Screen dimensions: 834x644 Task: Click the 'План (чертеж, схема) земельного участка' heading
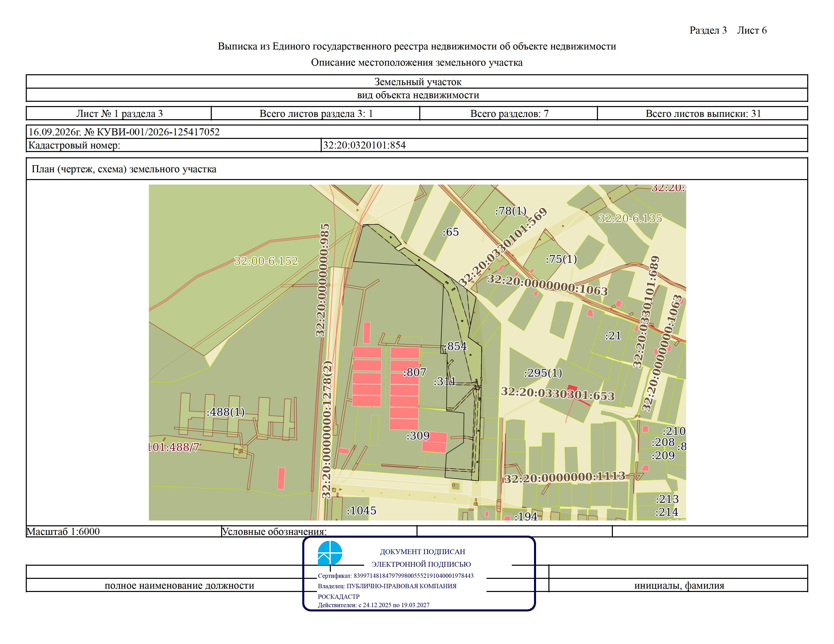124,169
